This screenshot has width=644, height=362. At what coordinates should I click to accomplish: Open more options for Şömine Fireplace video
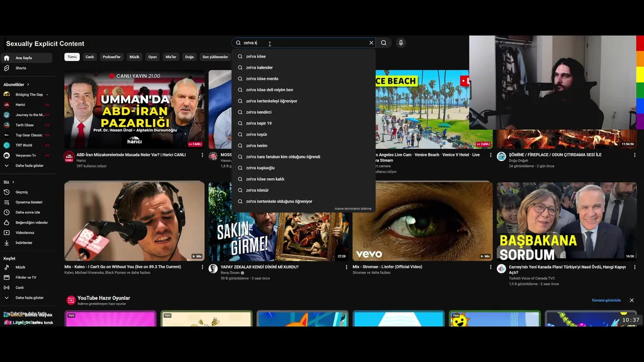point(634,155)
